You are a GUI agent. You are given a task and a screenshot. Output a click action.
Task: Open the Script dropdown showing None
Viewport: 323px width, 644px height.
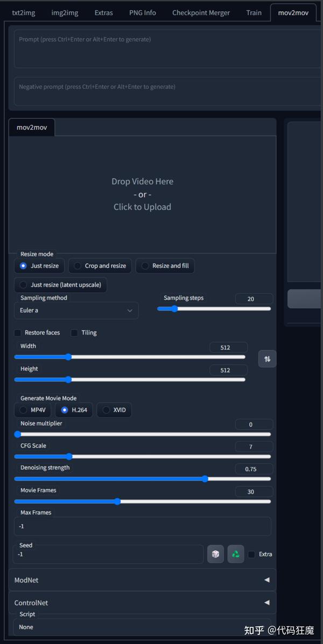click(x=142, y=627)
